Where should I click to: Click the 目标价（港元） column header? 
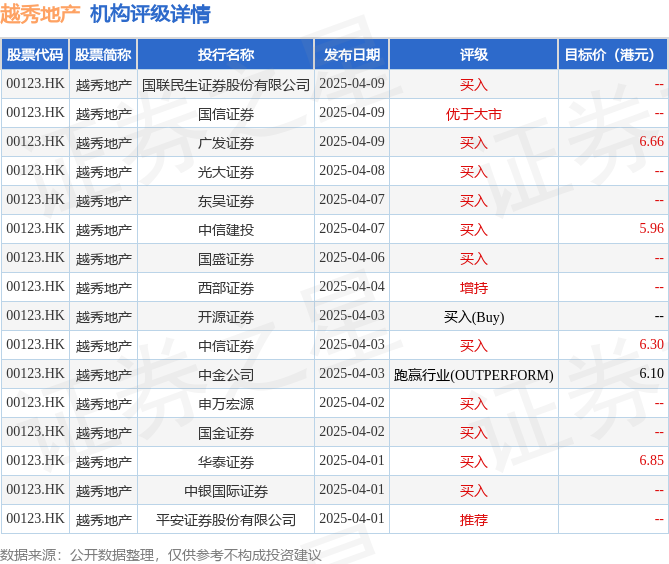point(613,54)
